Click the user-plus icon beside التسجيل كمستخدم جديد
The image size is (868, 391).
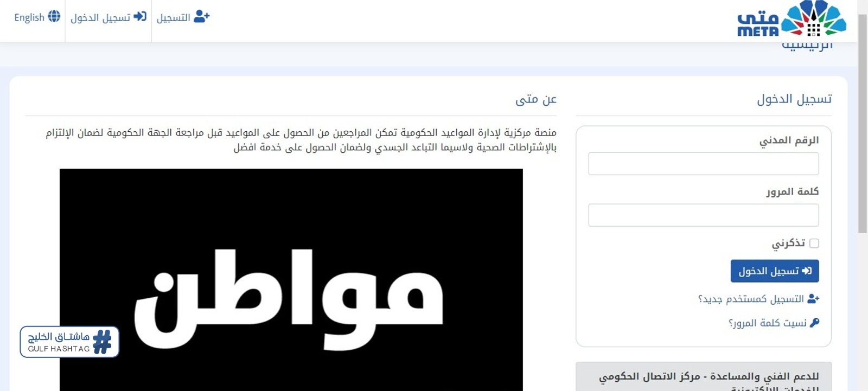coord(813,299)
